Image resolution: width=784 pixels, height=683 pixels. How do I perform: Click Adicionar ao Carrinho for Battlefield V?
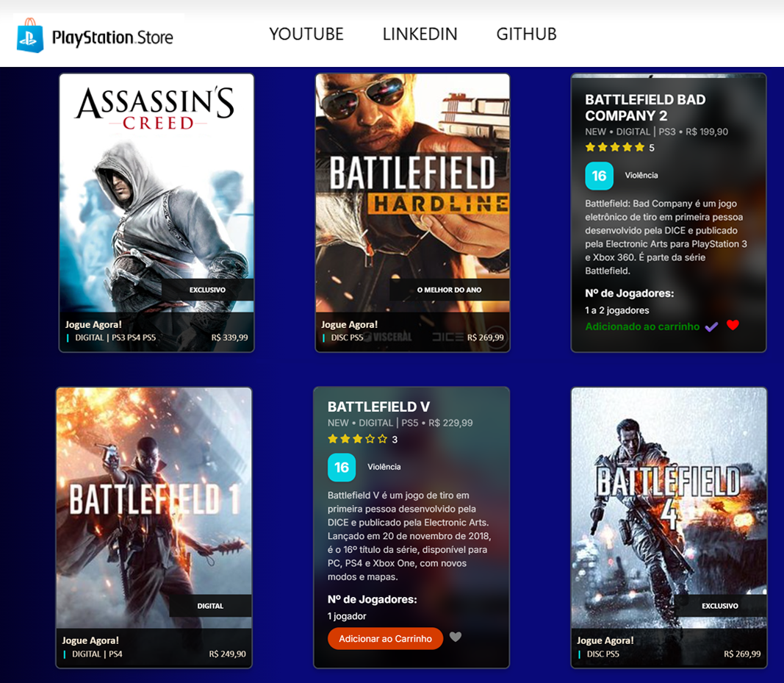[x=385, y=638]
